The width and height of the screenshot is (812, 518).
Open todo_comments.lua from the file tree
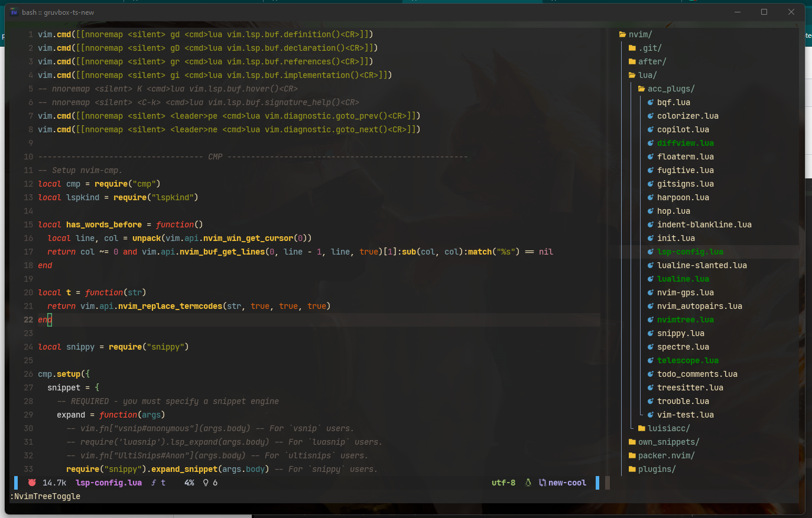697,374
